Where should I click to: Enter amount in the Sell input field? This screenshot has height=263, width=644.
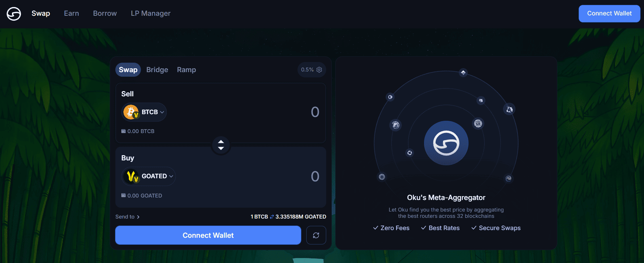(x=315, y=112)
